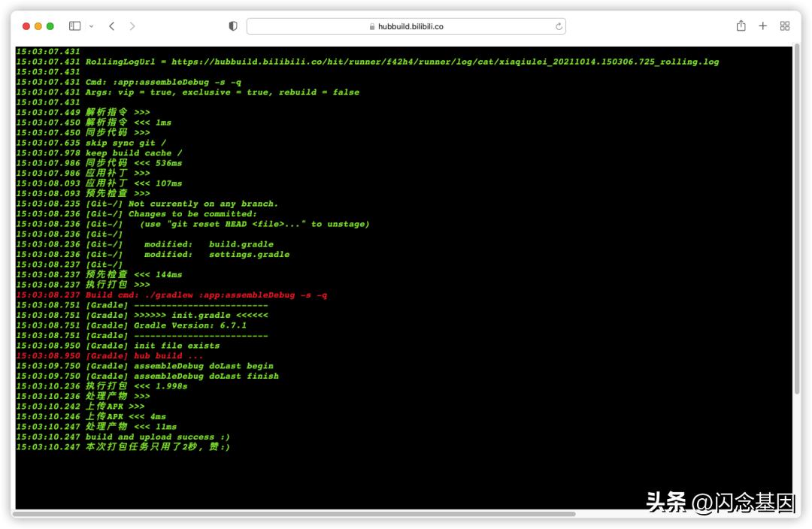Open a new tab with plus button
The height and width of the screenshot is (529, 812).
(762, 26)
